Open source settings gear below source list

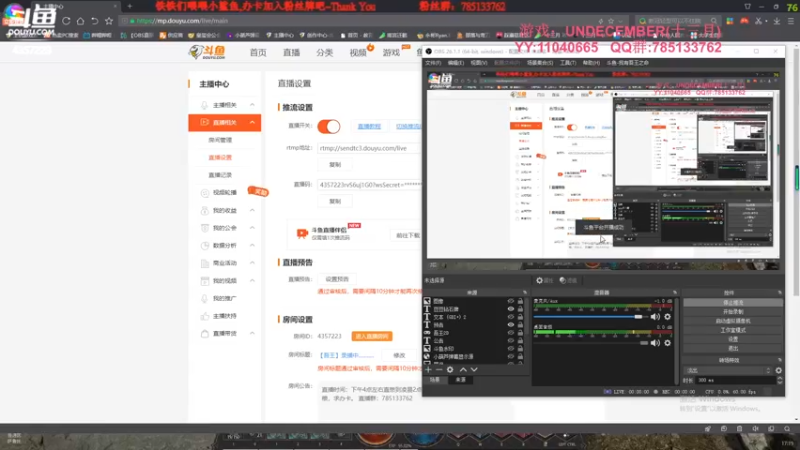[x=450, y=369]
